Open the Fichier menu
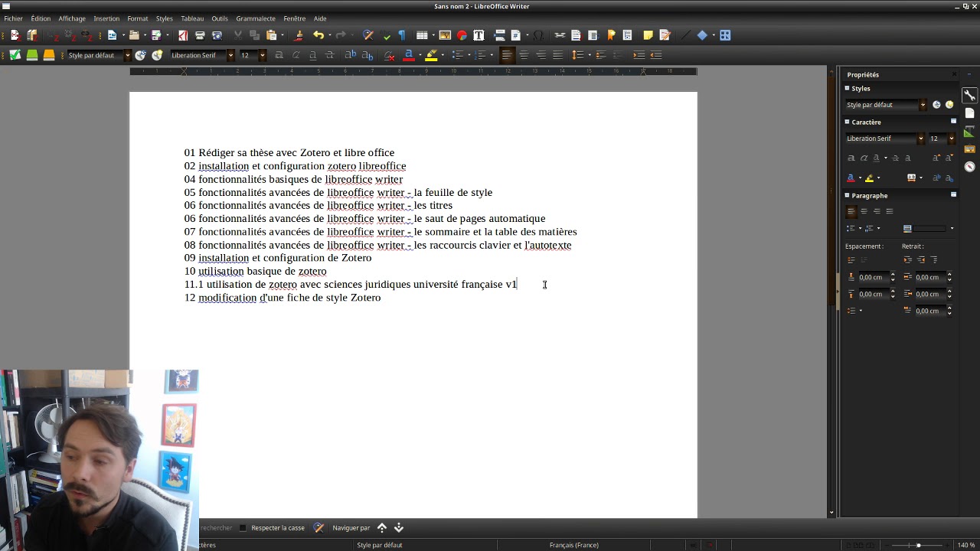980x551 pixels. click(13, 18)
